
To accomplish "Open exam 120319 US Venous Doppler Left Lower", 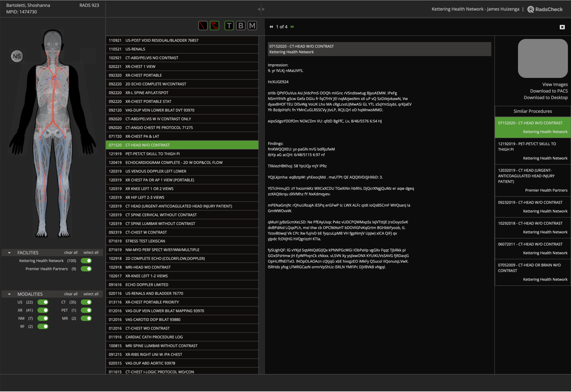I will [182, 171].
